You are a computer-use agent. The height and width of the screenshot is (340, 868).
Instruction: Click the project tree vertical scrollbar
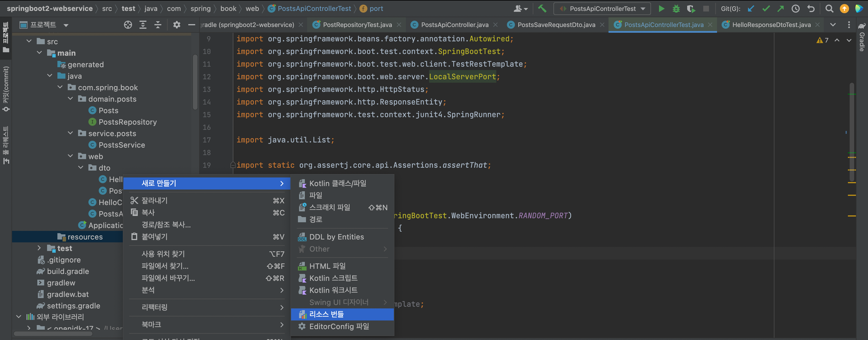pyautogui.click(x=195, y=82)
